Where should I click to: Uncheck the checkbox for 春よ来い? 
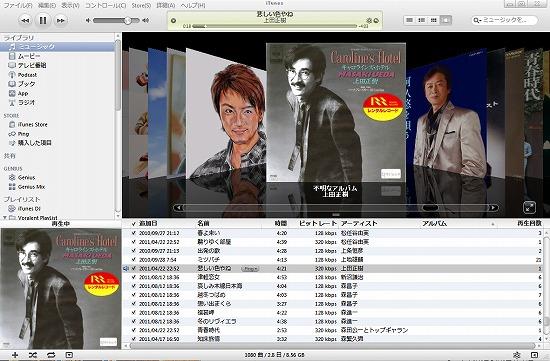[x=133, y=233]
